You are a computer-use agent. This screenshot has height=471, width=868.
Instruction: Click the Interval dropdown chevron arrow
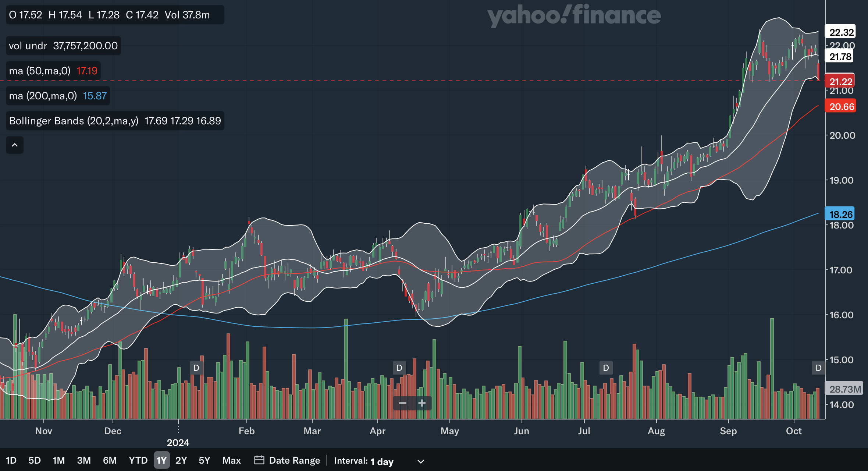tap(421, 461)
